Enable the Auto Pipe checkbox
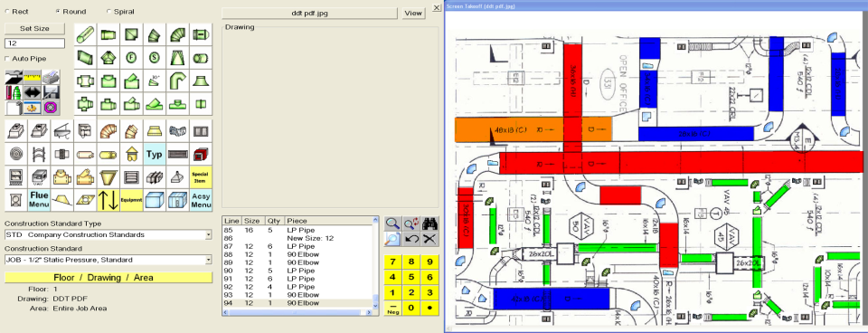 7,58
